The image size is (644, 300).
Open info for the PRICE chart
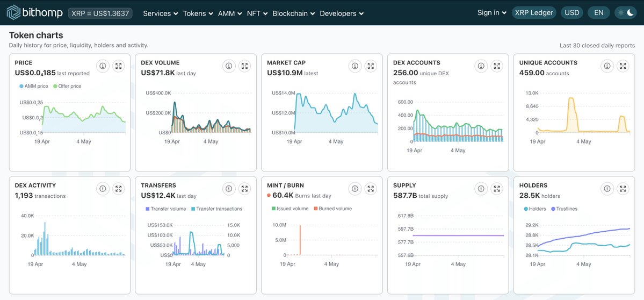coord(103,66)
